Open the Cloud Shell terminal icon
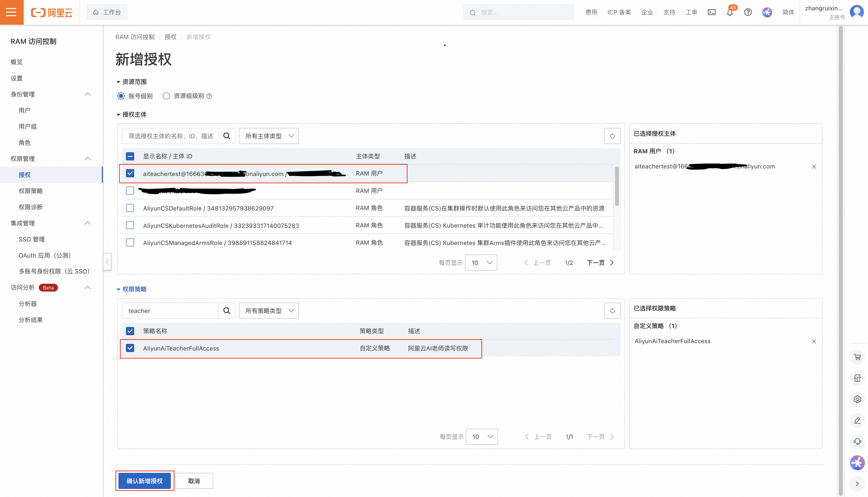 point(711,12)
